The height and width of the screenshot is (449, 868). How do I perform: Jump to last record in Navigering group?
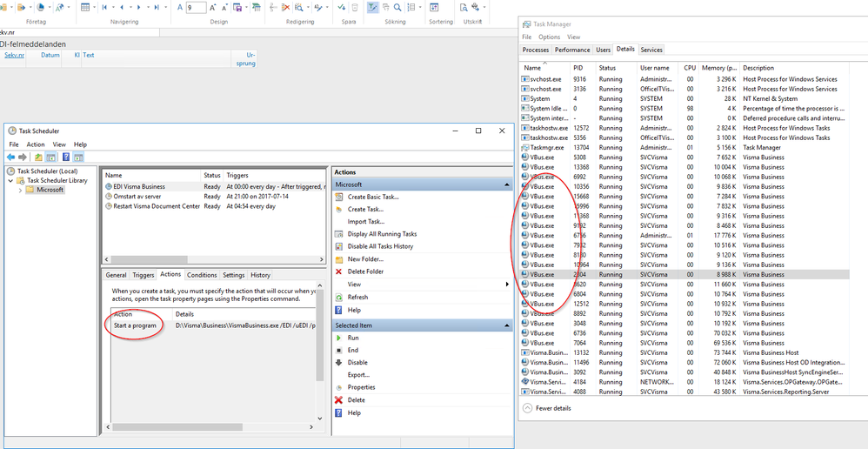(x=157, y=7)
